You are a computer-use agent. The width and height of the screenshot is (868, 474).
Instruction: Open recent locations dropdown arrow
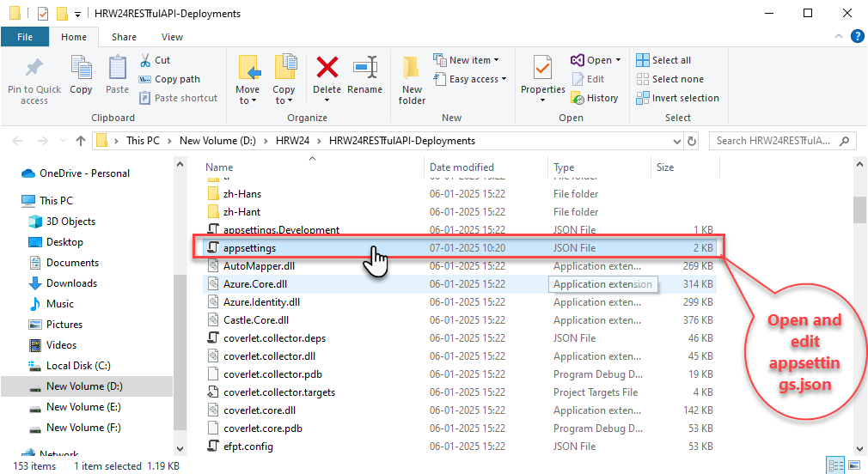pyautogui.click(x=63, y=141)
